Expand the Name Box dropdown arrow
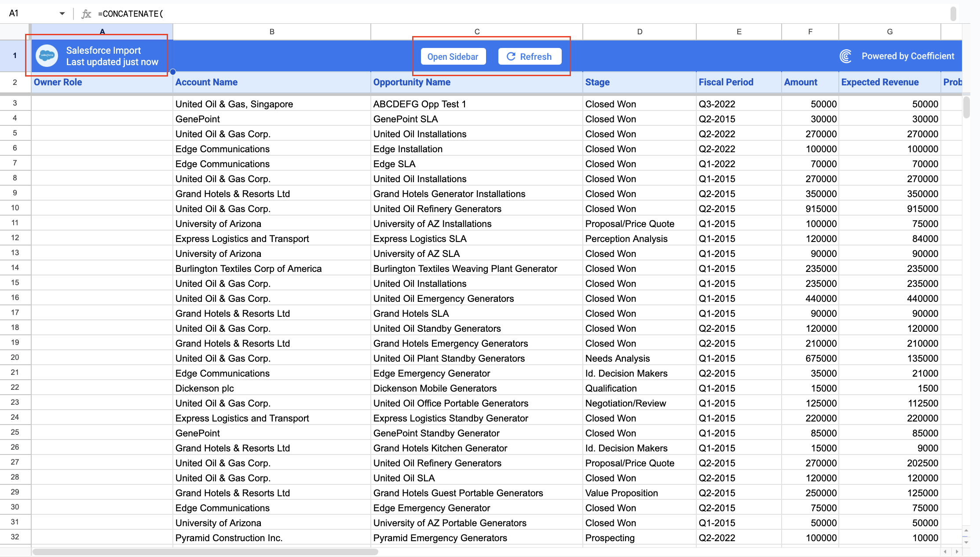This screenshot has height=557, width=980. click(62, 14)
